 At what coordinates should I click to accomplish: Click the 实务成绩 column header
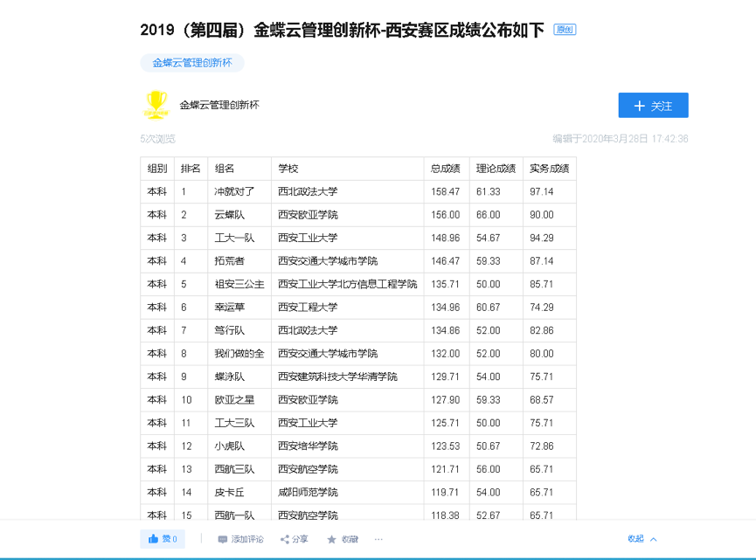pos(549,169)
